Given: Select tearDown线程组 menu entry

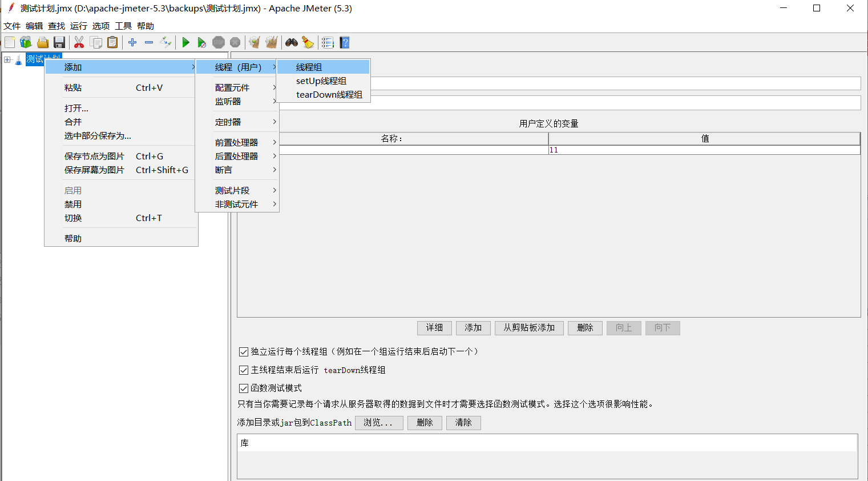Looking at the screenshot, I should coord(324,94).
